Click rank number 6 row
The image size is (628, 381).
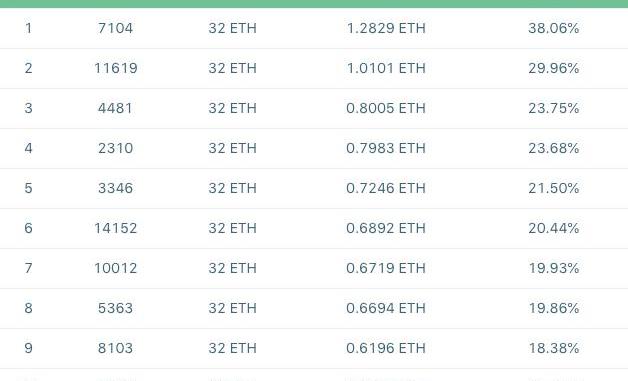pos(314,228)
